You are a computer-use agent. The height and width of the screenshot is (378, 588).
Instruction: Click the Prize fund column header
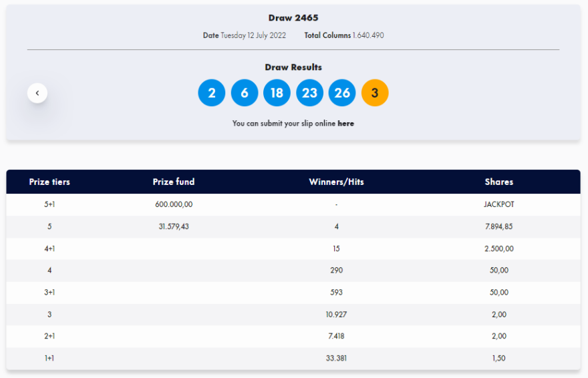[174, 182]
